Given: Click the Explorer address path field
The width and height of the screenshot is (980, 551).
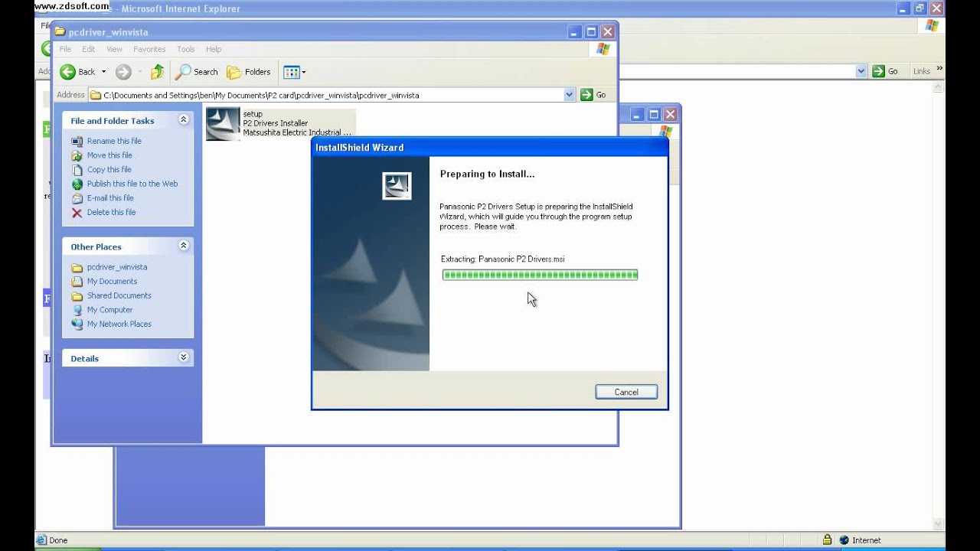Looking at the screenshot, I should pos(332,95).
